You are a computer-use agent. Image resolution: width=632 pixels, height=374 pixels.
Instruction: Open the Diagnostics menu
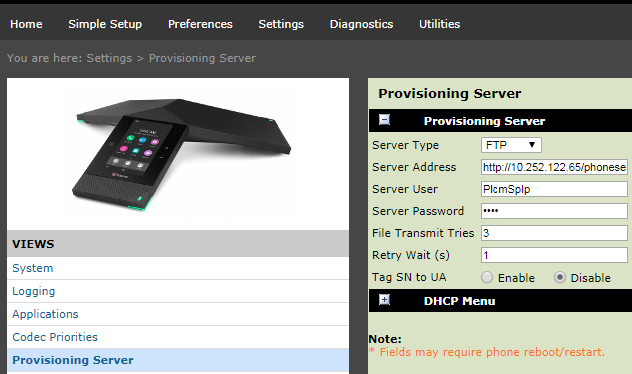(362, 24)
